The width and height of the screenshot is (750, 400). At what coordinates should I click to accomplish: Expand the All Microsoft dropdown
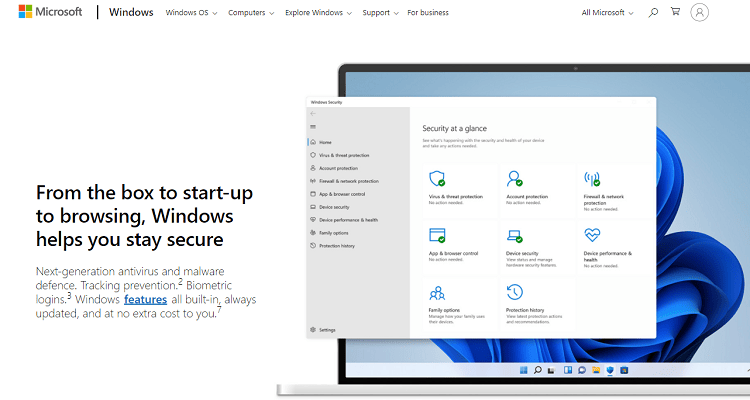[607, 13]
